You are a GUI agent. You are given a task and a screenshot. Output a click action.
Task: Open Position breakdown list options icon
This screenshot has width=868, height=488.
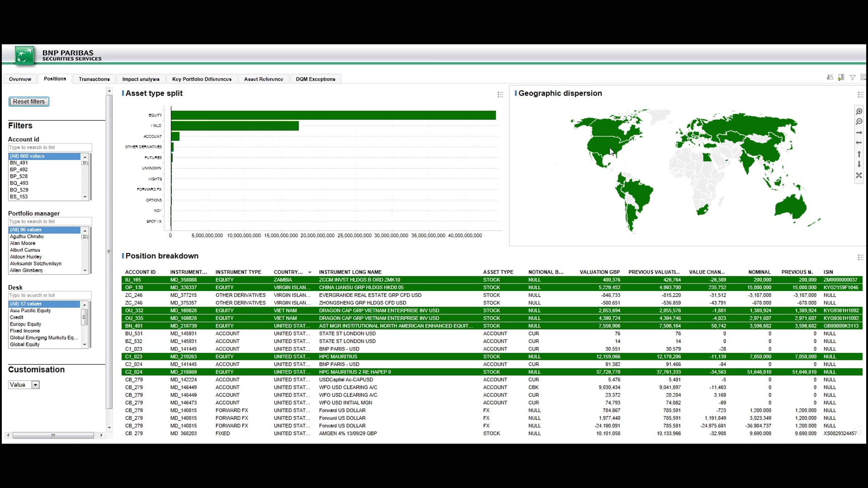[x=860, y=257]
